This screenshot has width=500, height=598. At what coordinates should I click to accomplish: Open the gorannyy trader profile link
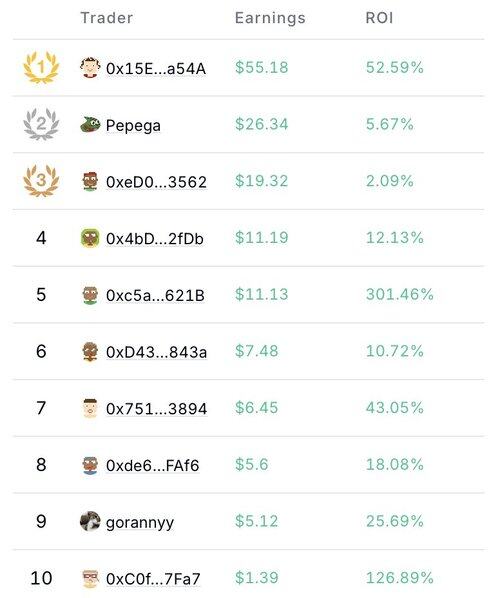tap(140, 522)
